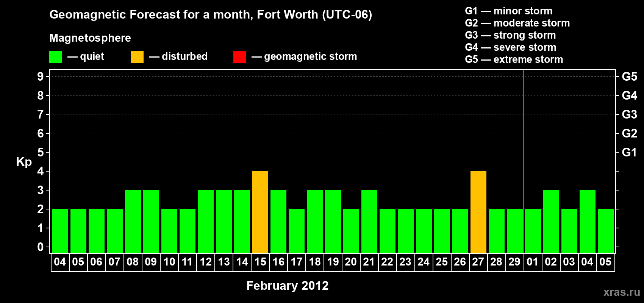This screenshot has width=644, height=303.
Task: Click the 'February 2012' axis label
Action: (288, 286)
